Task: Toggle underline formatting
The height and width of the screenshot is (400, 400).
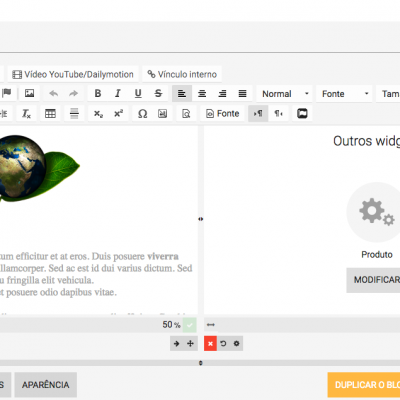Action: 138,93
